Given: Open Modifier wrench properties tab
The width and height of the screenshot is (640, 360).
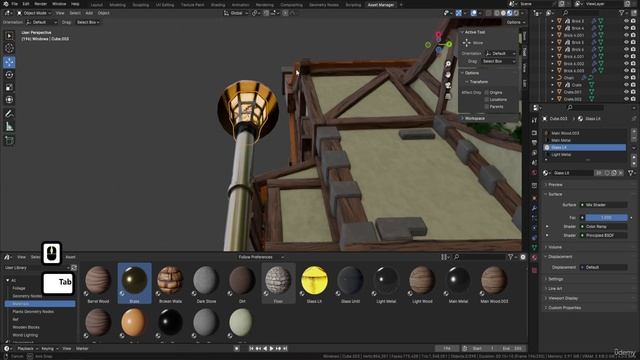Looking at the screenshot, I should point(534,208).
